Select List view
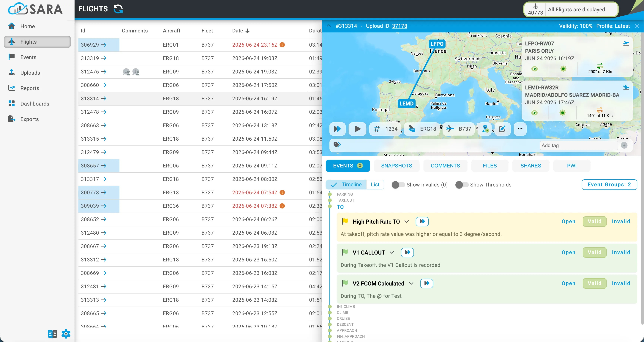The width and height of the screenshot is (644, 342). [375, 185]
